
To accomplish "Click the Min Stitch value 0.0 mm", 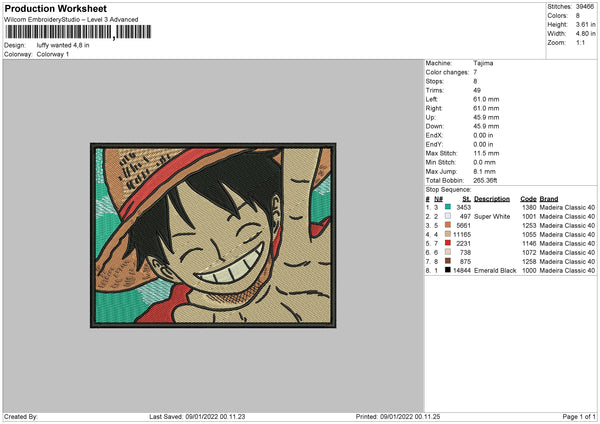I will [484, 162].
